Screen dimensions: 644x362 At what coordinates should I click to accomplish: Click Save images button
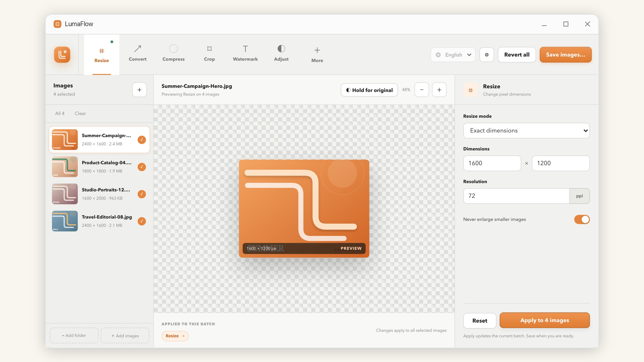point(566,55)
